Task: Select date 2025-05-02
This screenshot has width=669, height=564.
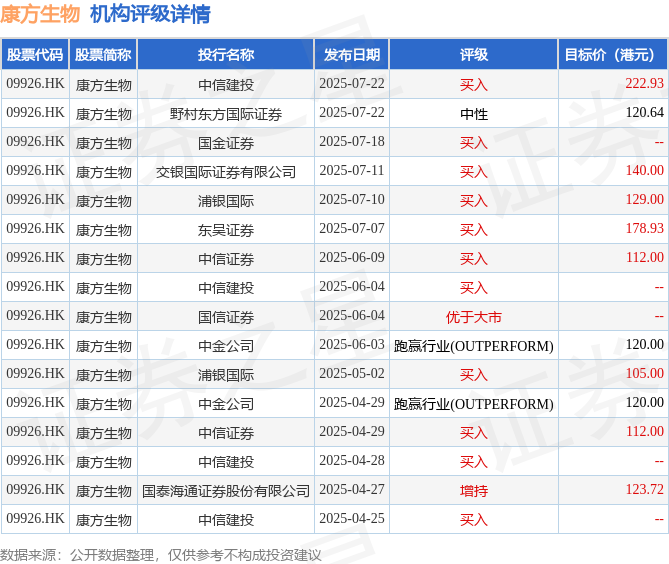Action: pyautogui.click(x=352, y=374)
